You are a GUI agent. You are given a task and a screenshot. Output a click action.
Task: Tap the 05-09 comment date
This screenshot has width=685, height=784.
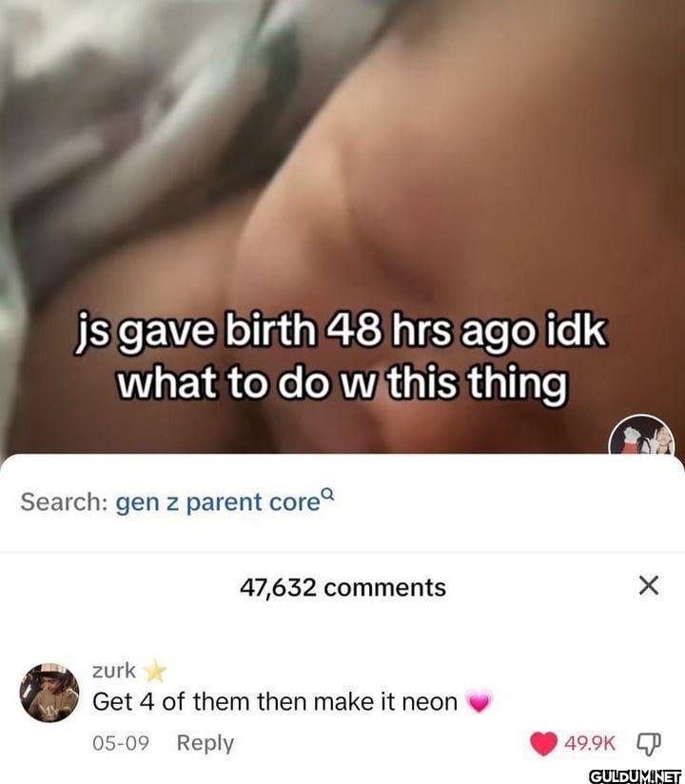point(121,743)
